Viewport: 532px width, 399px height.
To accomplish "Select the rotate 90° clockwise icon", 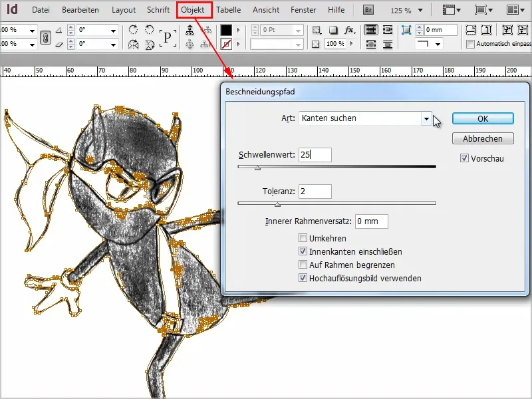I will point(134,29).
